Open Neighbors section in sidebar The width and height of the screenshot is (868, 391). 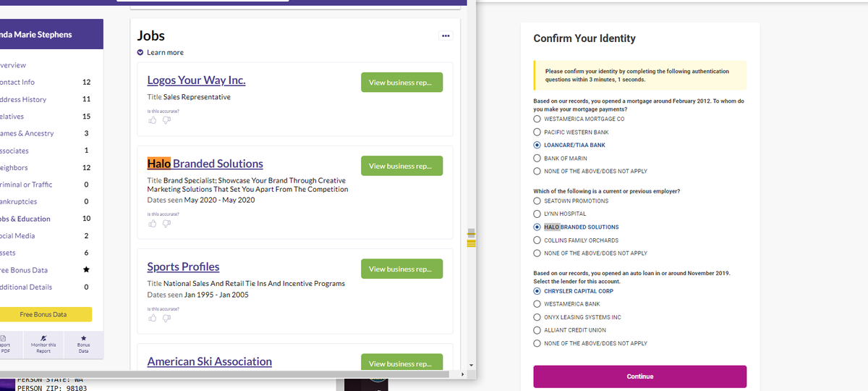pos(14,167)
